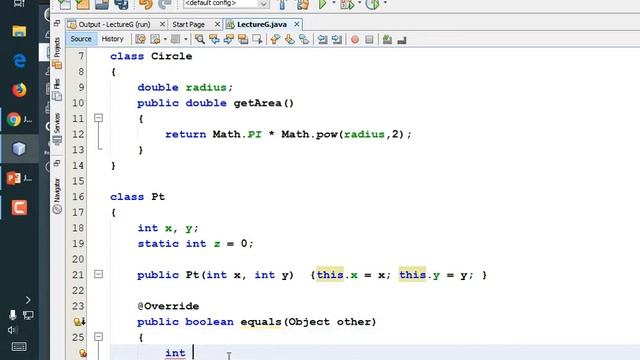This screenshot has height=360, width=640.
Task: Click error hint bulb beside int line
Action: click(82, 353)
